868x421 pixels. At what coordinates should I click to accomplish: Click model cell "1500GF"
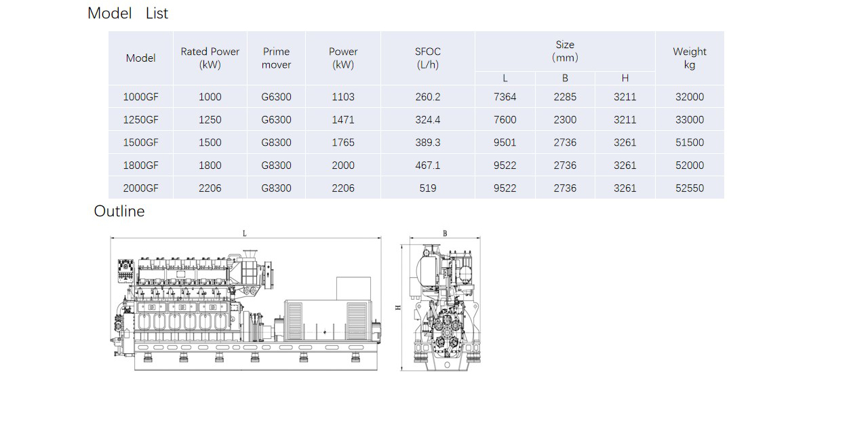[x=141, y=142]
